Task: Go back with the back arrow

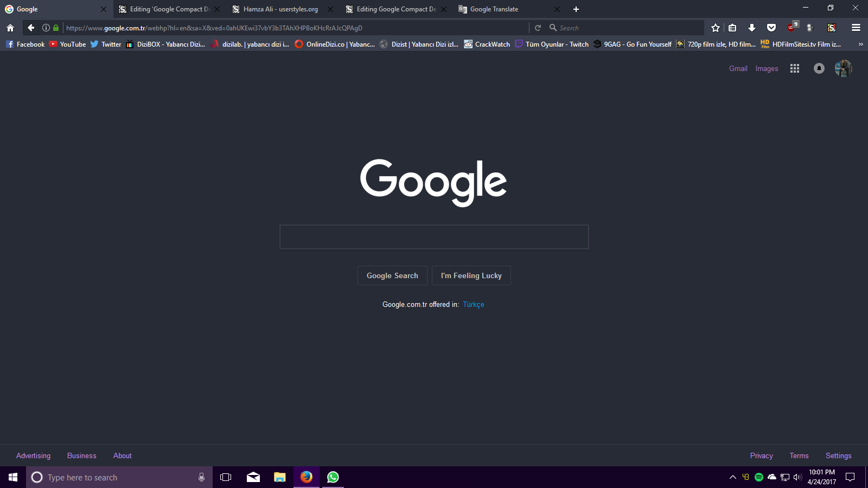Action: coord(31,28)
